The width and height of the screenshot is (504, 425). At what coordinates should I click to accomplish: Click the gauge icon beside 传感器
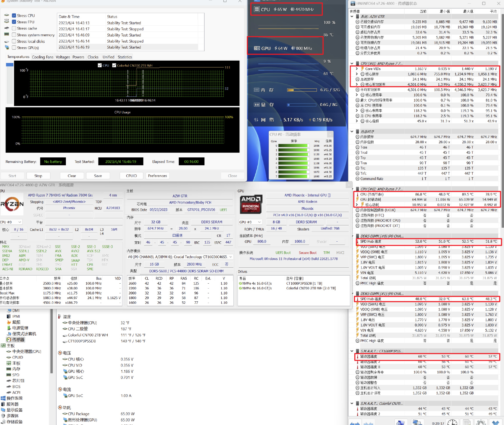coord(9,340)
